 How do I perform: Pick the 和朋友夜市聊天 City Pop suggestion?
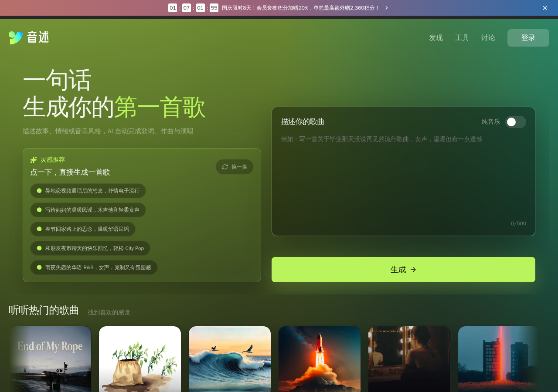click(90, 248)
